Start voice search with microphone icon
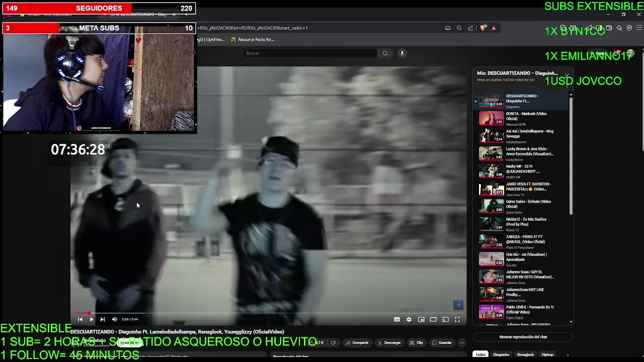Image resolution: width=644 pixels, height=362 pixels. click(x=402, y=53)
